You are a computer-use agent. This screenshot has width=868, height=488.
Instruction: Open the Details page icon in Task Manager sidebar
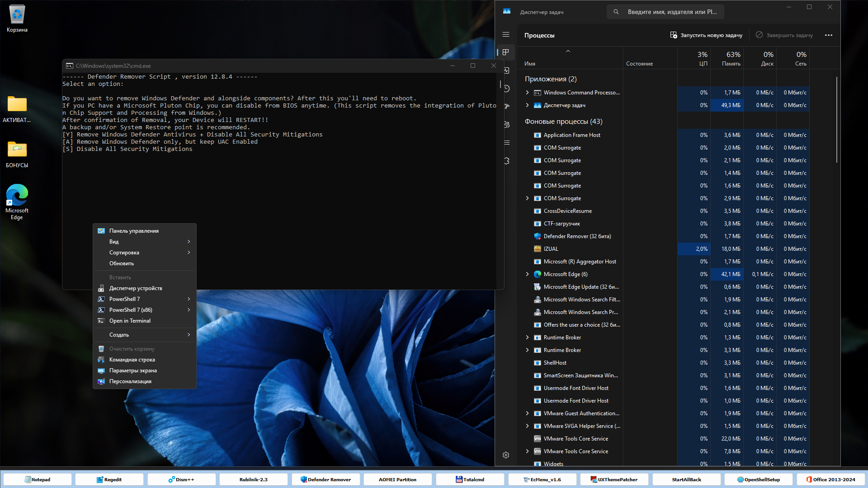click(x=506, y=143)
